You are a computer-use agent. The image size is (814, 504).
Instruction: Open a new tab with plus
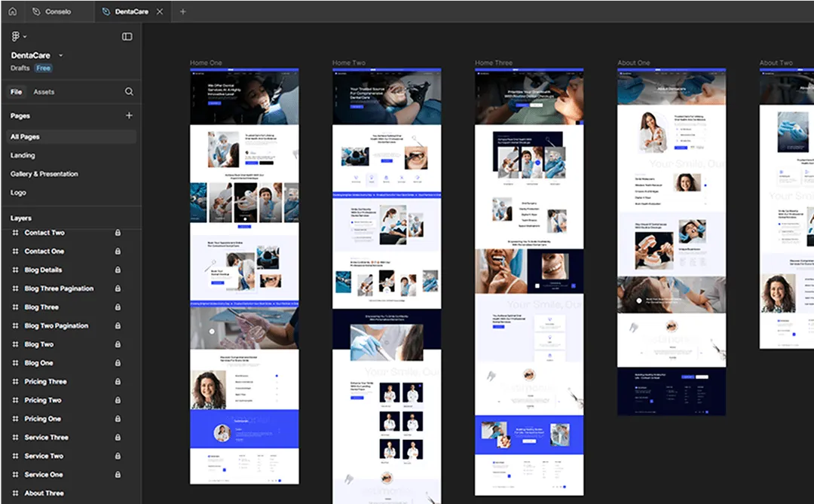pos(182,11)
